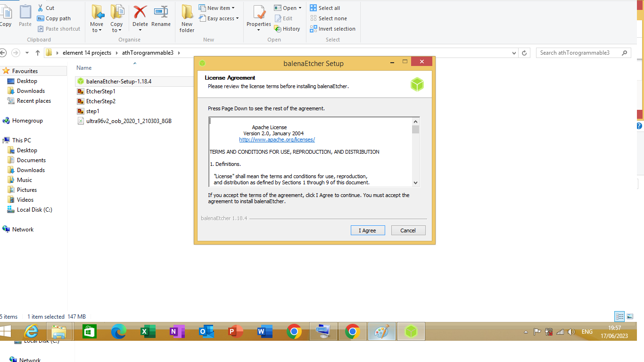Click the Paste shortcut option
Viewport: 644px width, 362px height.
tap(59, 29)
